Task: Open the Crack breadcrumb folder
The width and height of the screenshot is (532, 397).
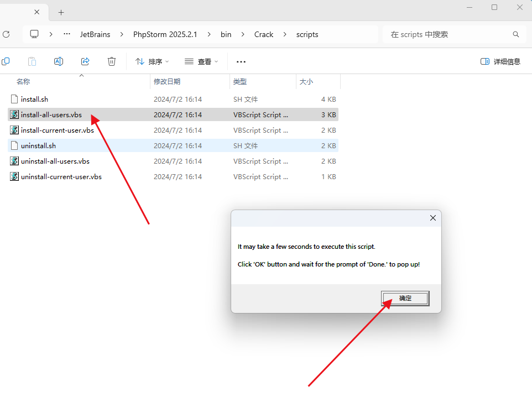Action: click(x=264, y=34)
